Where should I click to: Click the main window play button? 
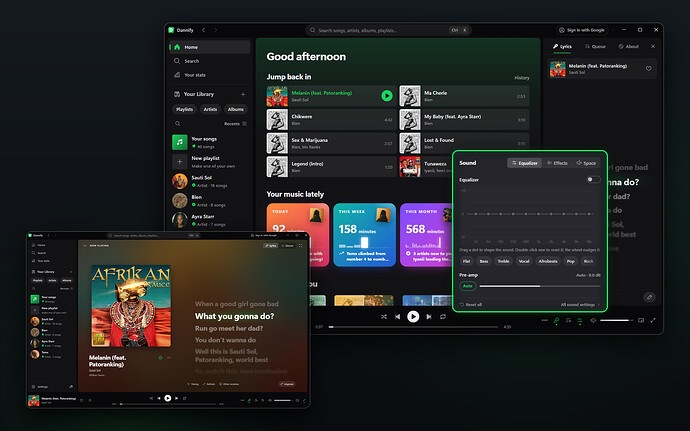click(x=413, y=317)
